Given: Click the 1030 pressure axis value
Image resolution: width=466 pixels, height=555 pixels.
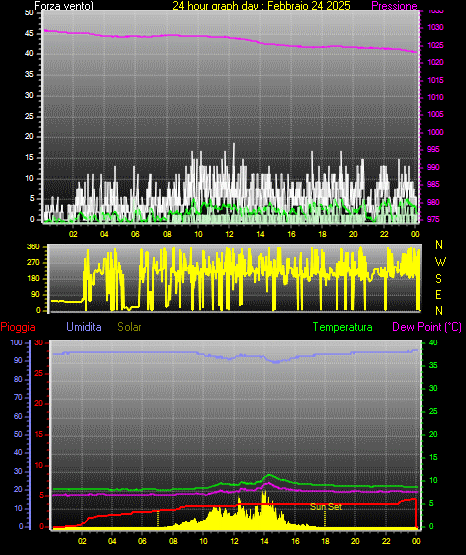Looking at the screenshot, I should pos(435,28).
